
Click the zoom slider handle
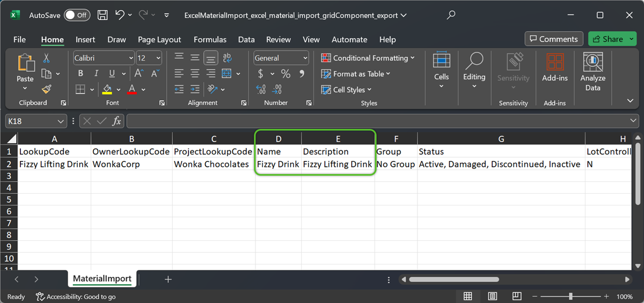(570, 297)
